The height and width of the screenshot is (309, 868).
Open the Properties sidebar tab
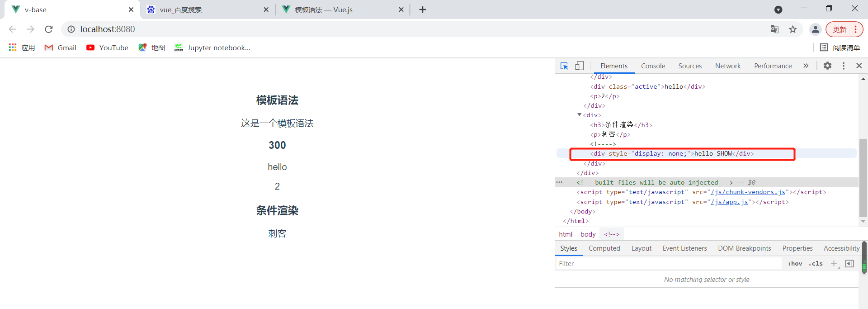pos(797,248)
